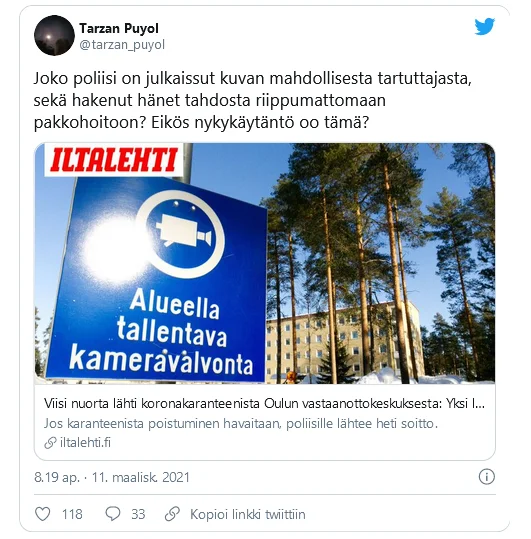The image size is (531, 539).
Task: Open the @tarzan_puyol handle link
Action: [x=122, y=45]
